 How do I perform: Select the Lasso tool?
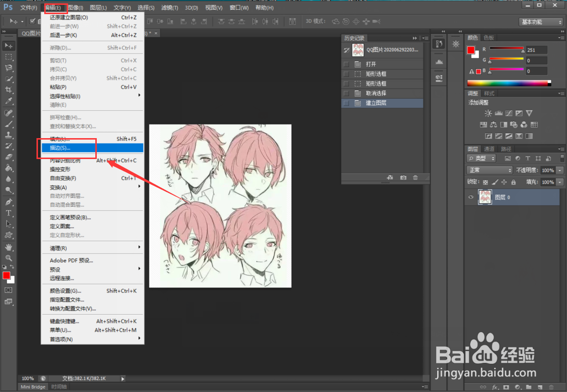tap(8, 68)
